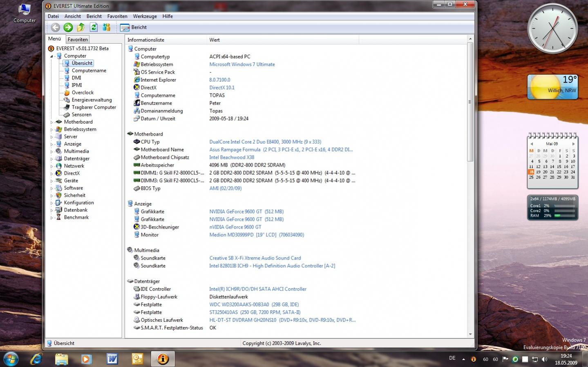588x367 pixels.
Task: Click the 3D-Beschleuniger icon
Action: [x=137, y=227]
